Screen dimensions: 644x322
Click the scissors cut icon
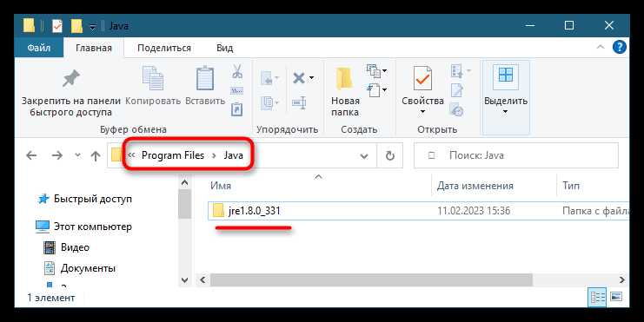pos(237,71)
